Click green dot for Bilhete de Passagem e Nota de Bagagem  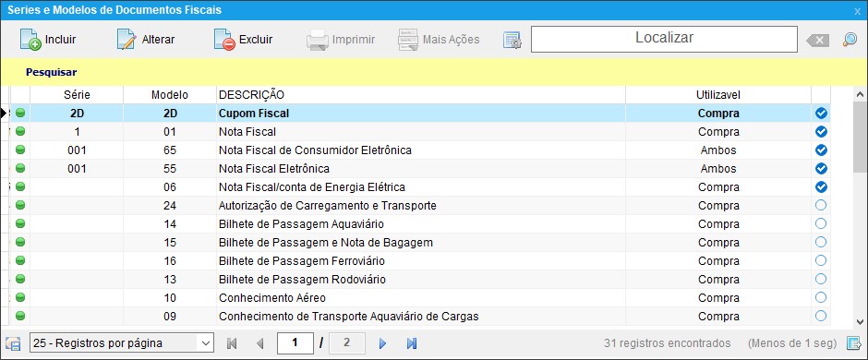point(20,242)
